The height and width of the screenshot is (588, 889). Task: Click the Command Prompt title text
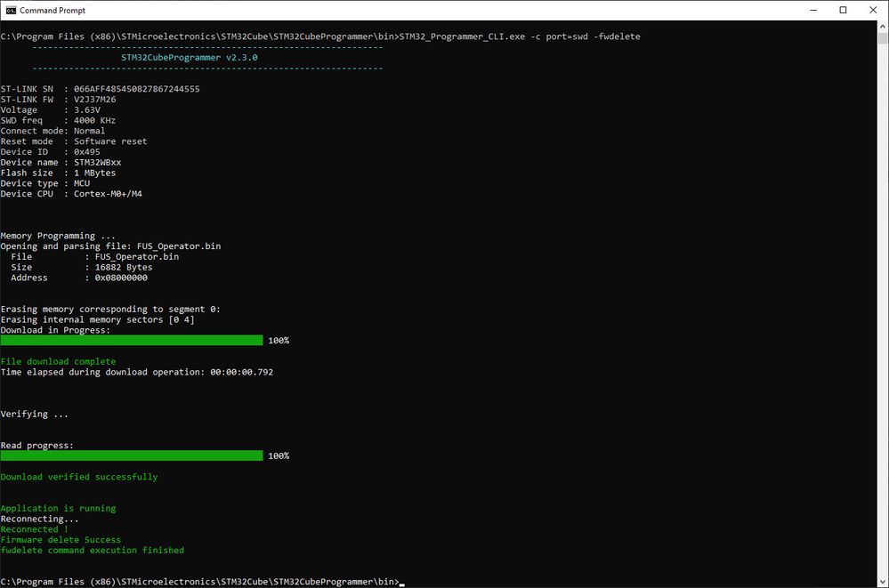53,10
